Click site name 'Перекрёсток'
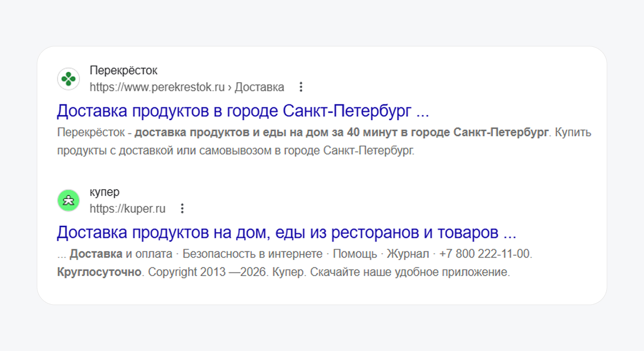 click(124, 71)
